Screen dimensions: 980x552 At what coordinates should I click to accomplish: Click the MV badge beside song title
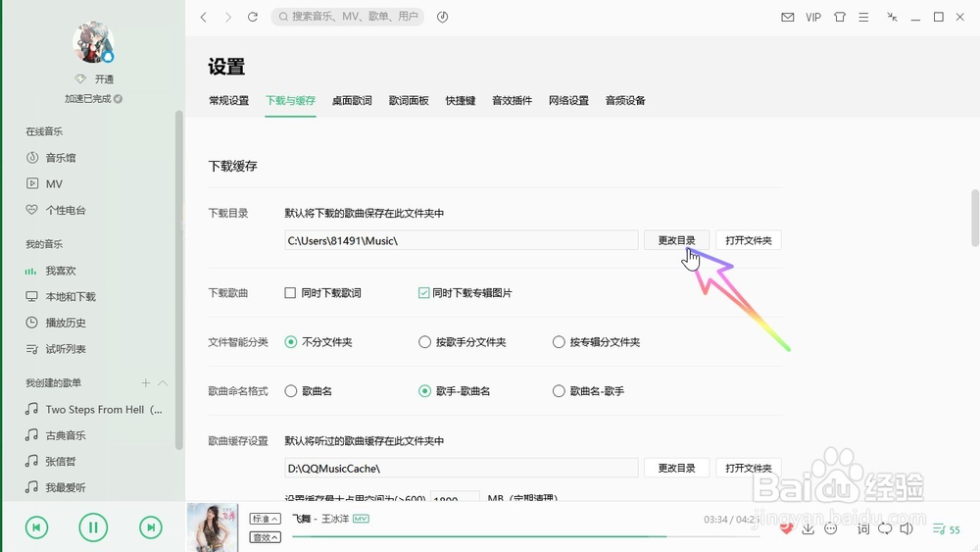[361, 519]
